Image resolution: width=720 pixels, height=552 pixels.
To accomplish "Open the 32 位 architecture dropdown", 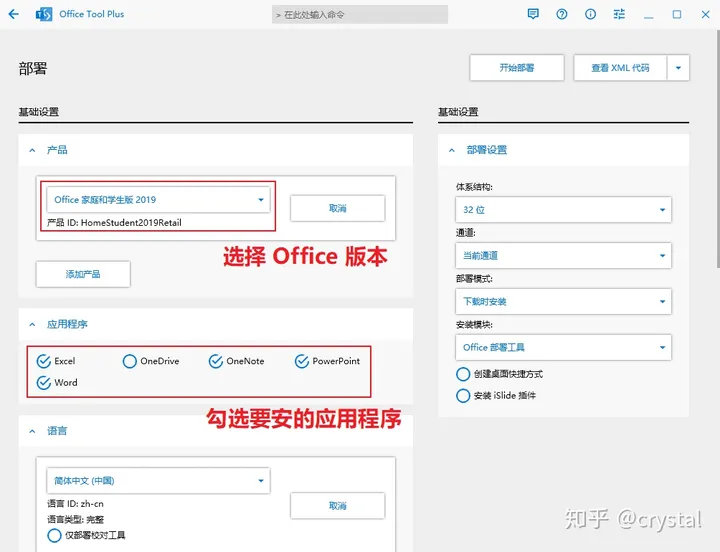I will point(563,210).
